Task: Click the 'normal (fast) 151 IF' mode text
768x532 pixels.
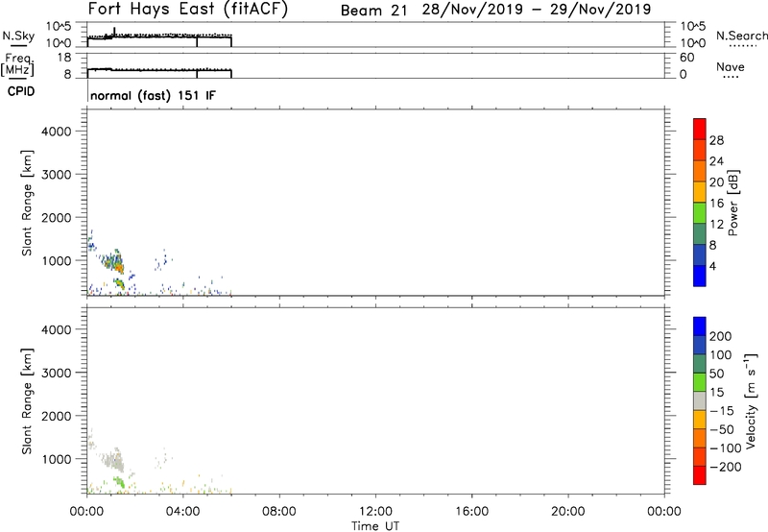Action: [x=153, y=95]
